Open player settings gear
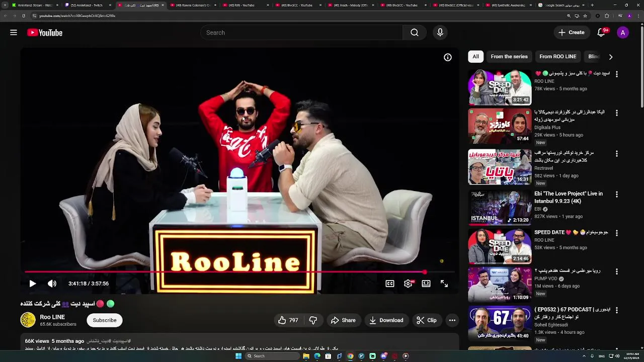Screen dimensions: 644x362 pos(408,284)
